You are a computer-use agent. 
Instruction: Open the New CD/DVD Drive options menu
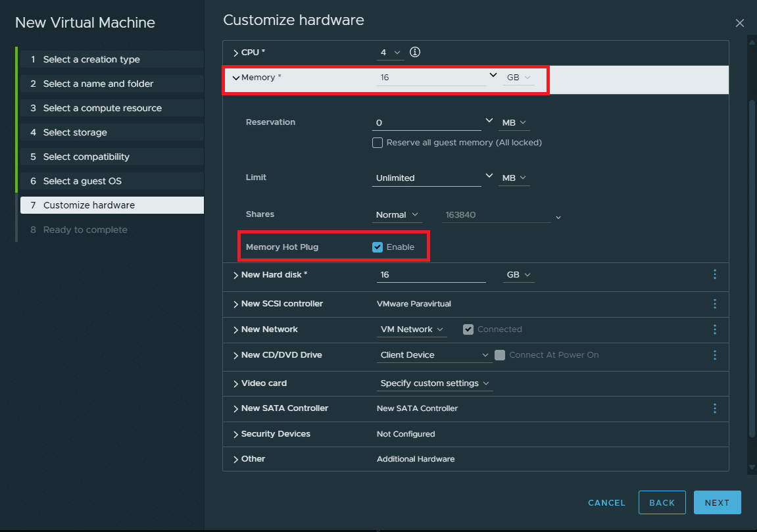pos(714,355)
